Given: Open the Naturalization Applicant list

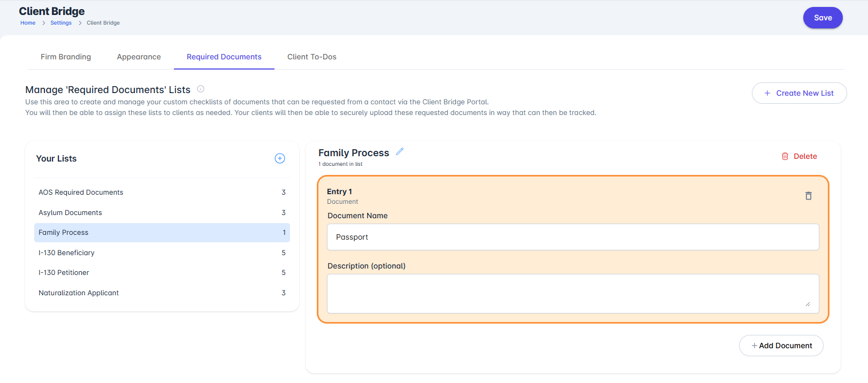Looking at the screenshot, I should (79, 293).
